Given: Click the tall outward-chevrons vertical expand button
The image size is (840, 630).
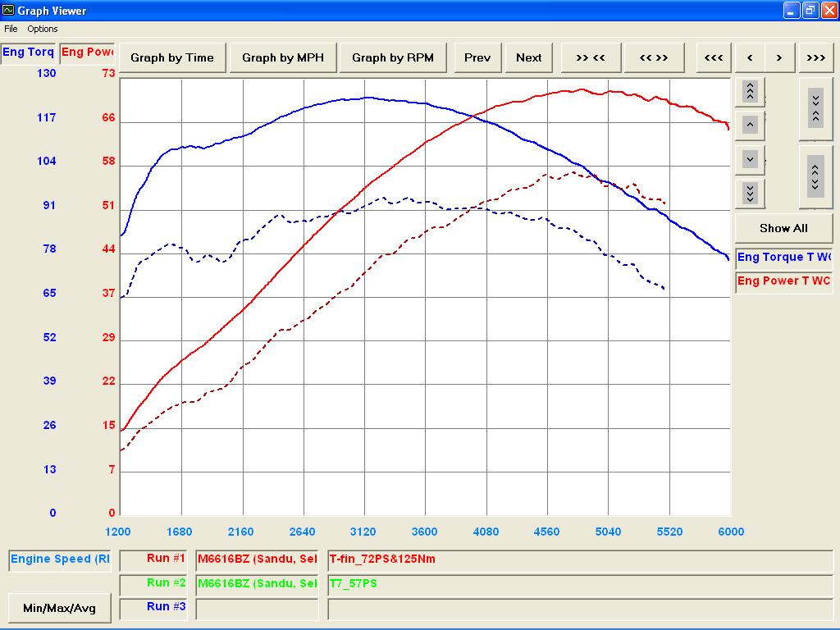Looking at the screenshot, I should coord(815,177).
